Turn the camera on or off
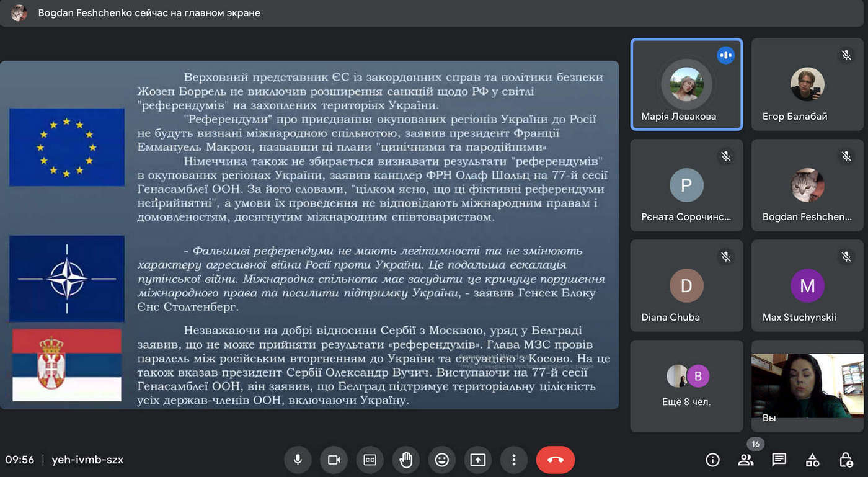868x477 pixels. [334, 460]
